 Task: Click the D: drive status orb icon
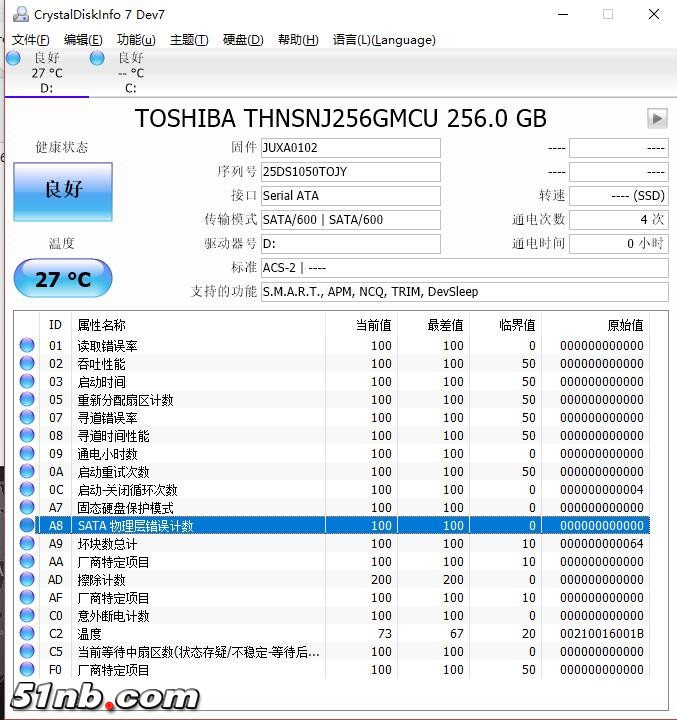[x=13, y=58]
